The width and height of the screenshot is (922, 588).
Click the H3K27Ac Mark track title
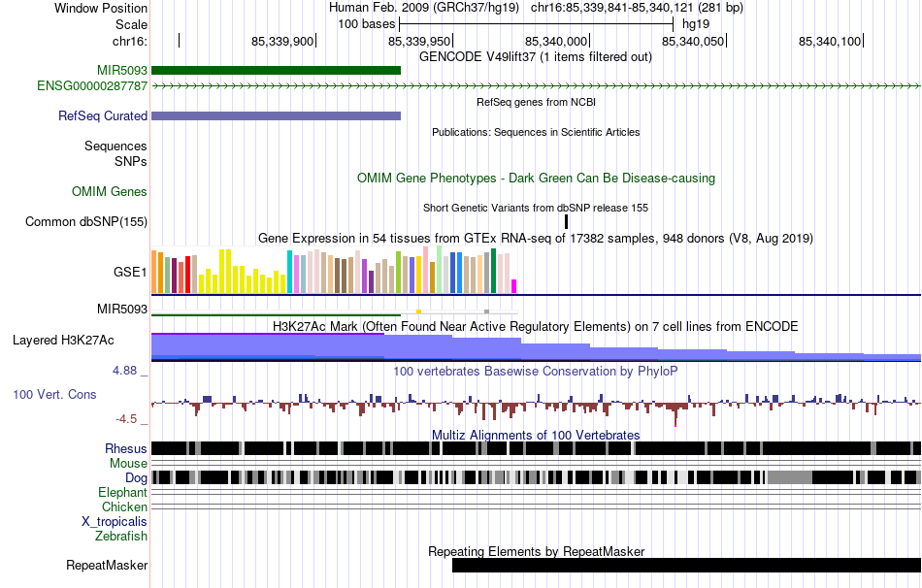coord(536,326)
